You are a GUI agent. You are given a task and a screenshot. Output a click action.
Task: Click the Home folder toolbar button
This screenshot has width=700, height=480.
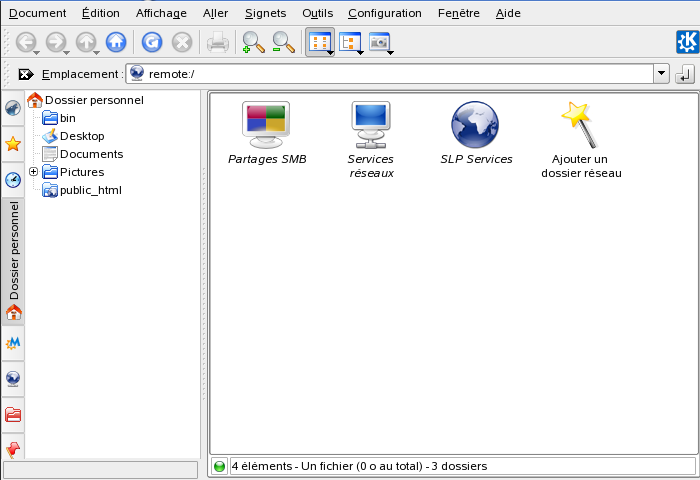click(116, 42)
